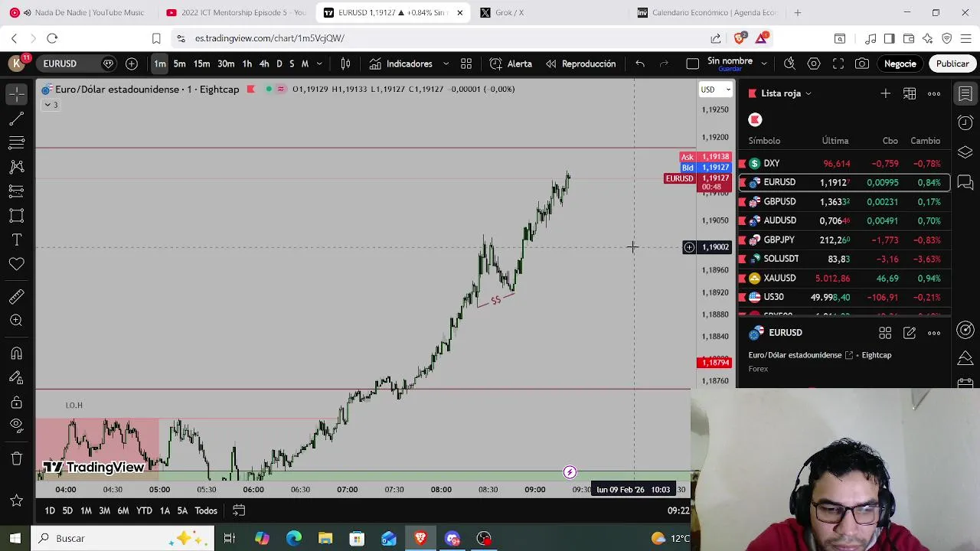Switch to the 30m timeframe
This screenshot has width=980, height=551.
(x=226, y=64)
